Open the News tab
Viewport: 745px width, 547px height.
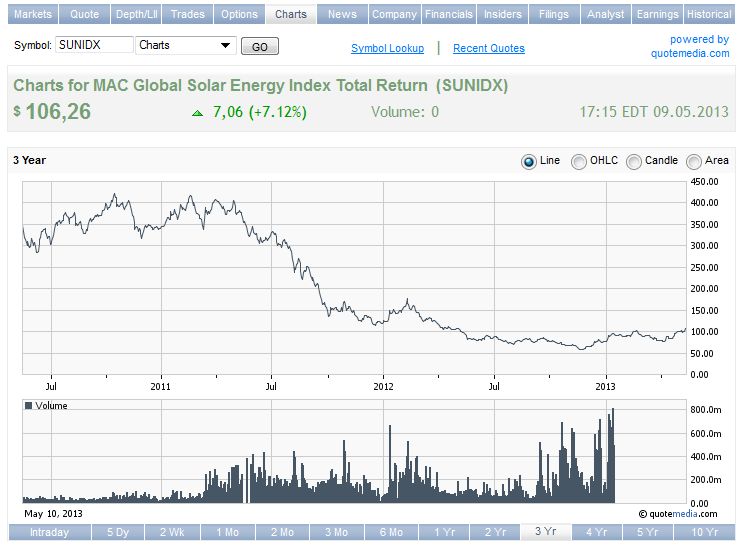coord(342,14)
